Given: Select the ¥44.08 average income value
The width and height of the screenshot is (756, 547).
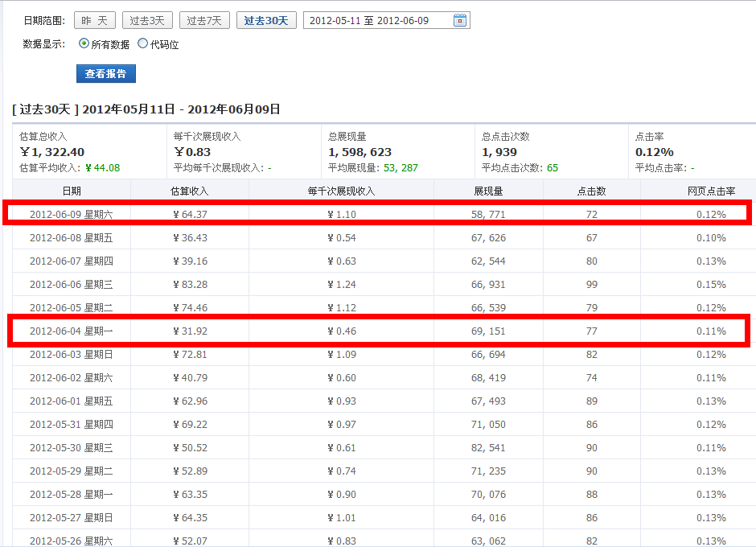Looking at the screenshot, I should click(x=103, y=168).
